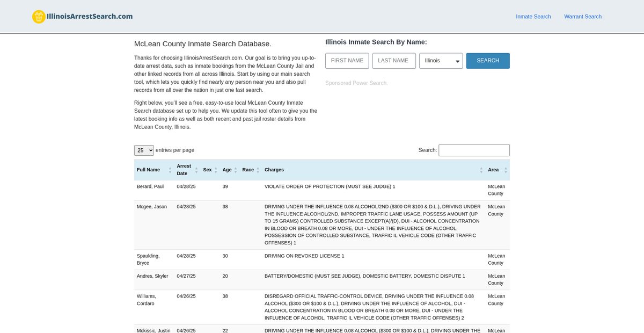Open the entries per page dropdown

(x=144, y=150)
